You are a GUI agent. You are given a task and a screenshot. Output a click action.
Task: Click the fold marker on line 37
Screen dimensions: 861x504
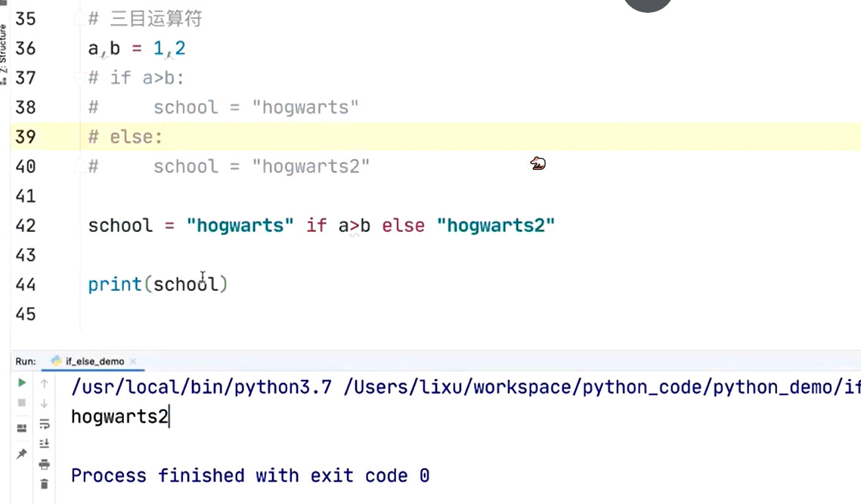click(79, 78)
